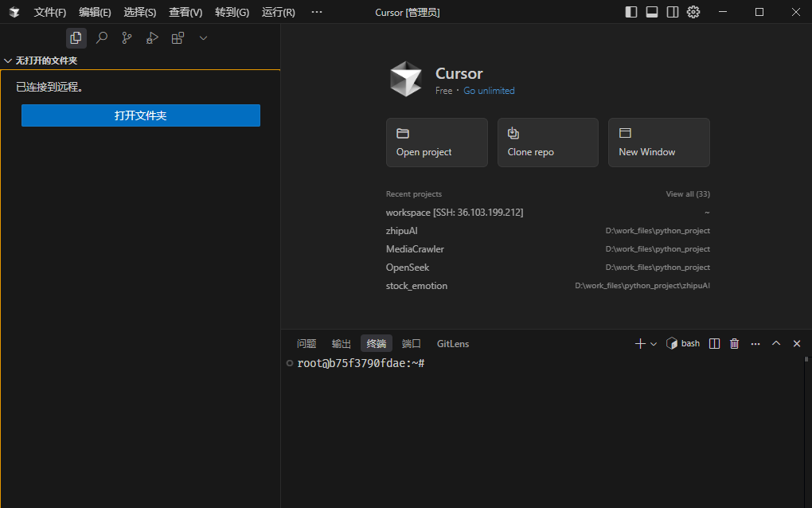Screen dimensions: 812x508
Task: Follow the Go unlimited link
Action: 489,91
